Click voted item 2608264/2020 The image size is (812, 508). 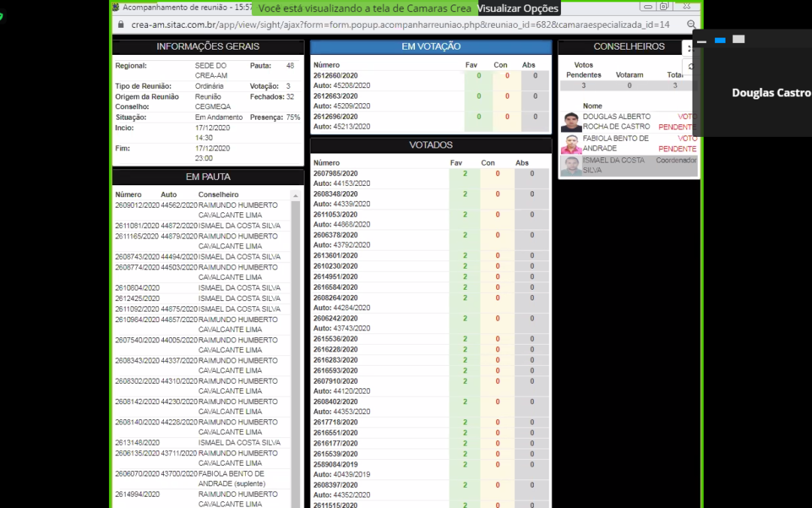(x=335, y=298)
